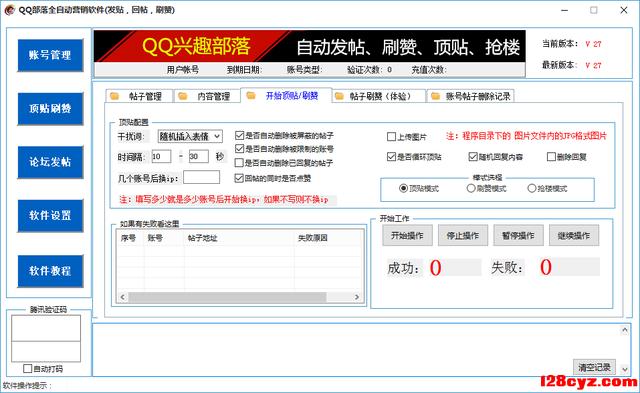Enable the 删除回复 checkbox
The image size is (640, 393).
tap(551, 156)
